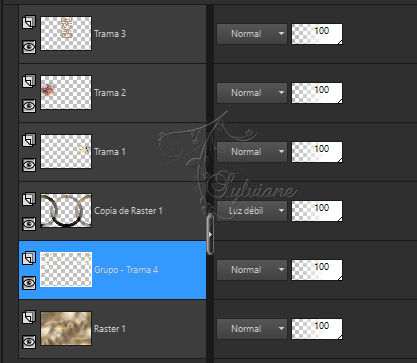Open the Trama 3 Normal blend mode dropdown

tap(252, 34)
